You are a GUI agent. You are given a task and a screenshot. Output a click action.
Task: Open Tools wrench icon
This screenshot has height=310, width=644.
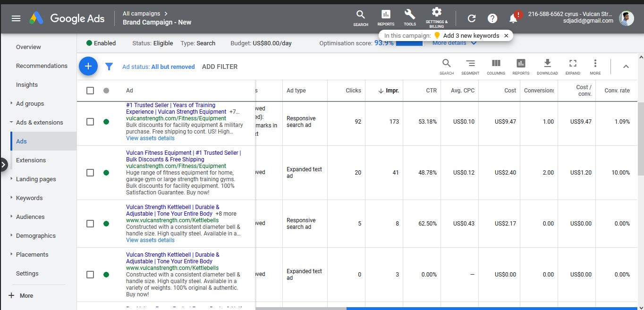[x=410, y=18]
